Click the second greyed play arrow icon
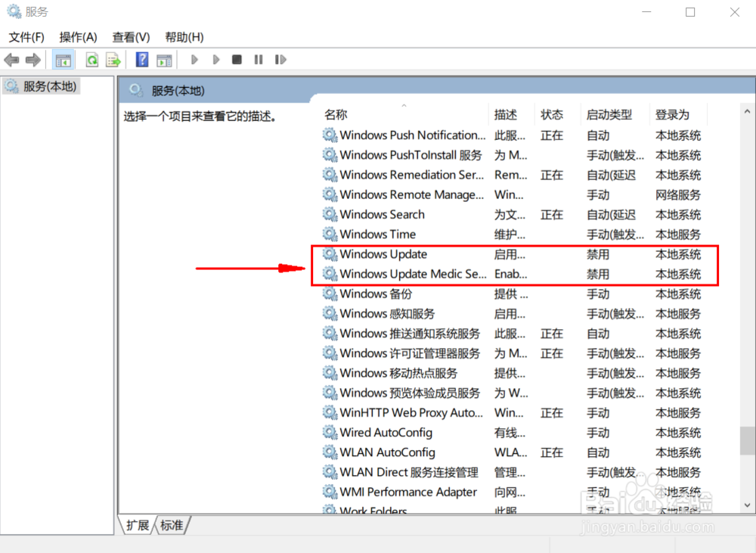The image size is (756, 553). pyautogui.click(x=216, y=59)
